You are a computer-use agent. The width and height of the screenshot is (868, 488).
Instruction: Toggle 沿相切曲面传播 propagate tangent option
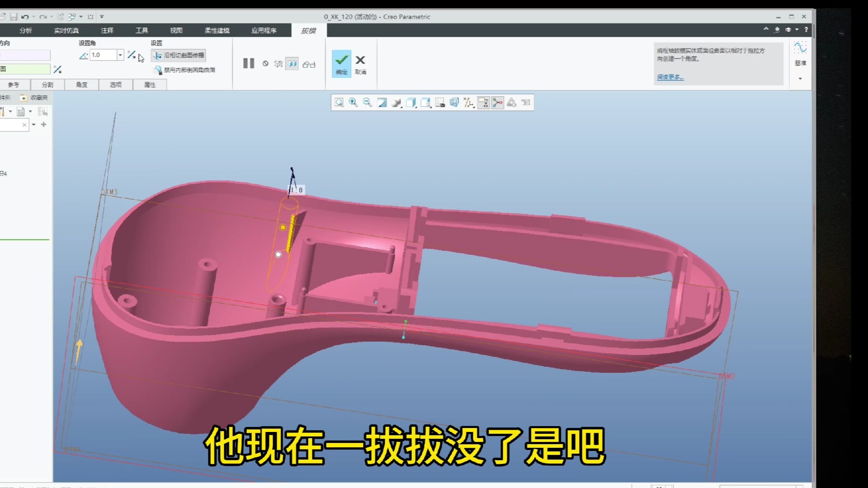click(x=179, y=55)
